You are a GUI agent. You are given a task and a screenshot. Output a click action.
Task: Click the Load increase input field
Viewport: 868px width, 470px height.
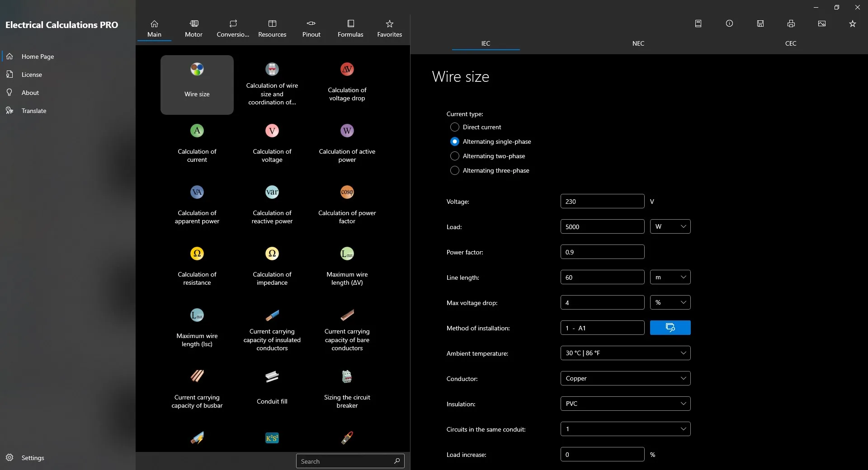(x=603, y=454)
